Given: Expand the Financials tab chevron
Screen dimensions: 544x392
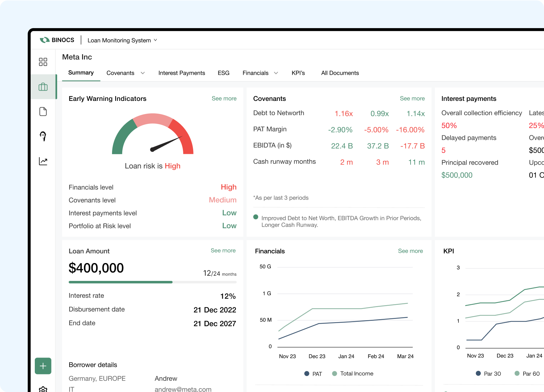Looking at the screenshot, I should point(276,73).
